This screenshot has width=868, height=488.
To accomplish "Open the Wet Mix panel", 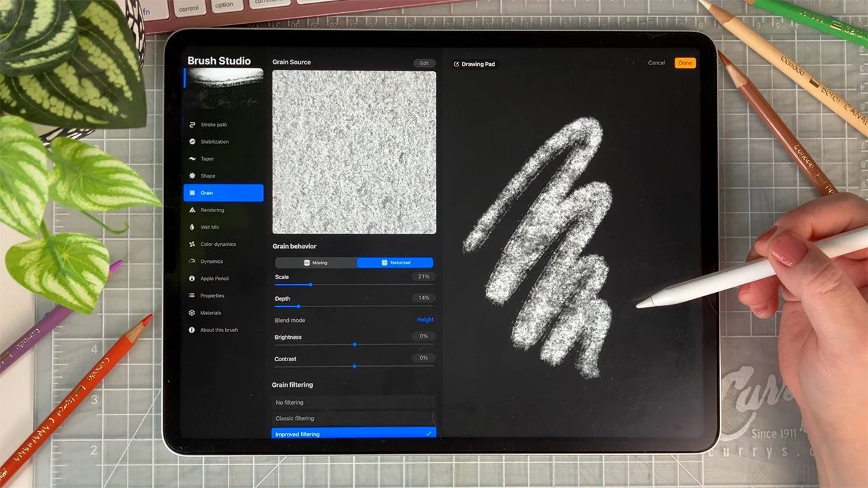I will pos(193,226).
